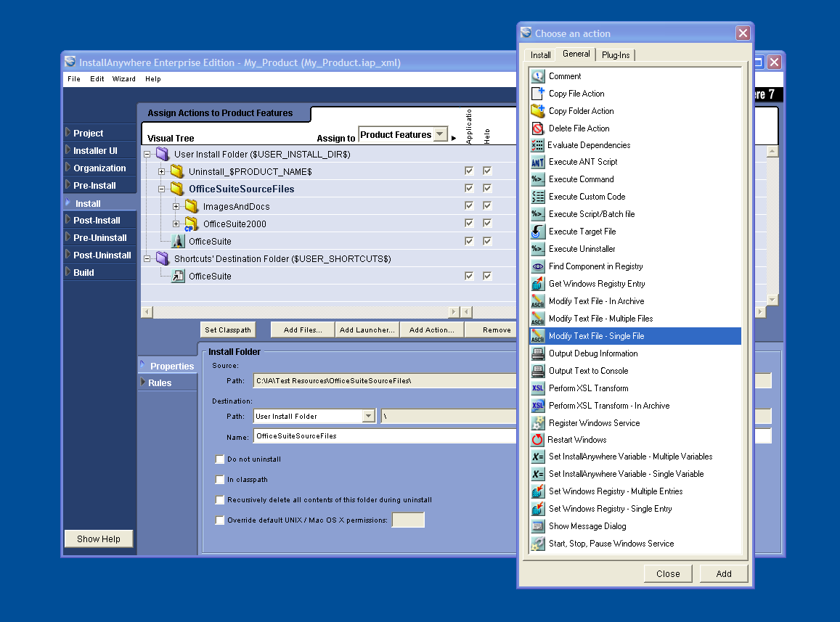The width and height of the screenshot is (840, 622).
Task: Open the Wizard menu
Action: [x=123, y=79]
